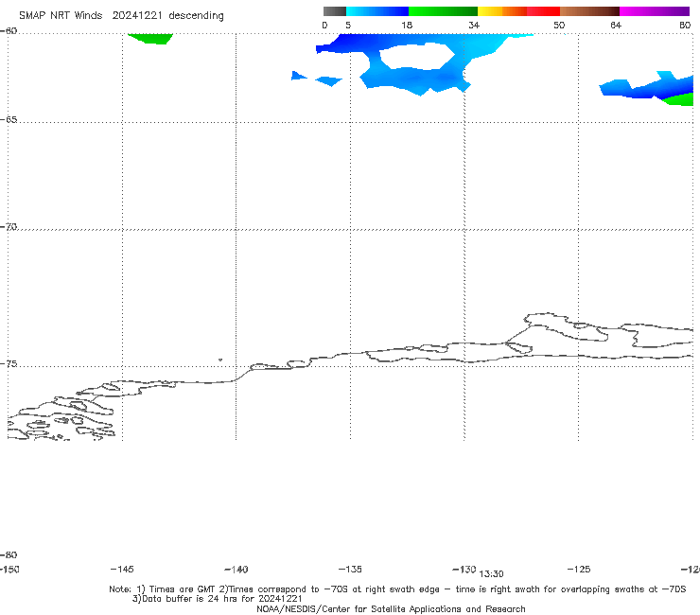Click the title text 'SMAP NRT Winds'
The height and width of the screenshot is (615, 700).
[61, 16]
